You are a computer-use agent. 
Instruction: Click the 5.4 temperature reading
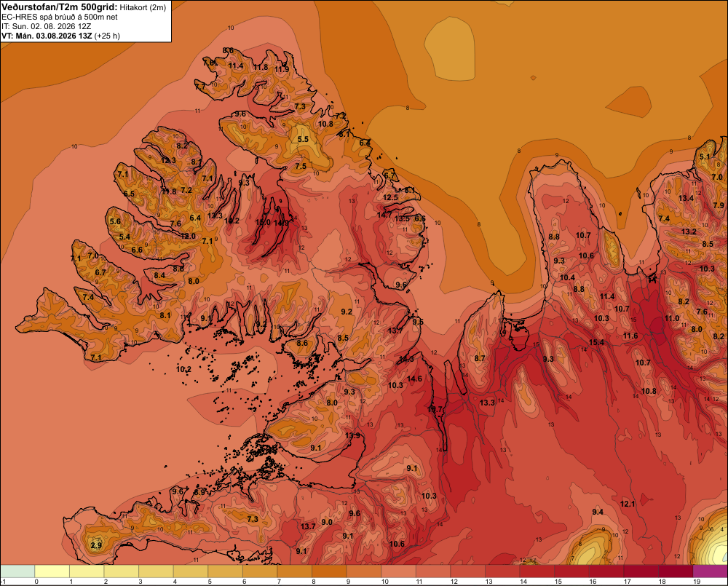coord(125,237)
